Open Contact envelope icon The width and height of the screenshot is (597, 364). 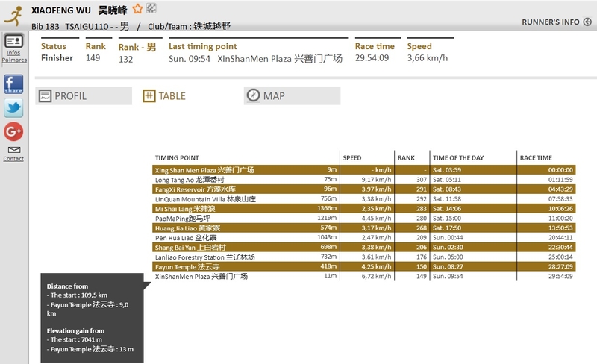(13, 149)
